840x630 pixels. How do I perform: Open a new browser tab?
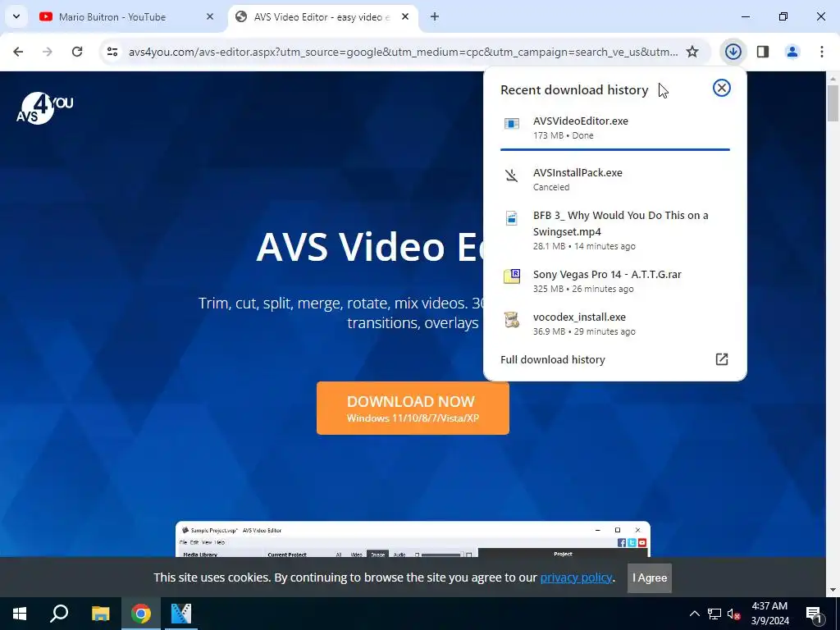pyautogui.click(x=435, y=16)
